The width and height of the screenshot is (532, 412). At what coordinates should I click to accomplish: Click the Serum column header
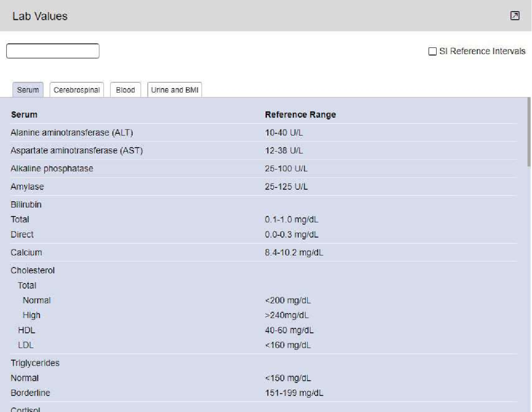coord(23,115)
